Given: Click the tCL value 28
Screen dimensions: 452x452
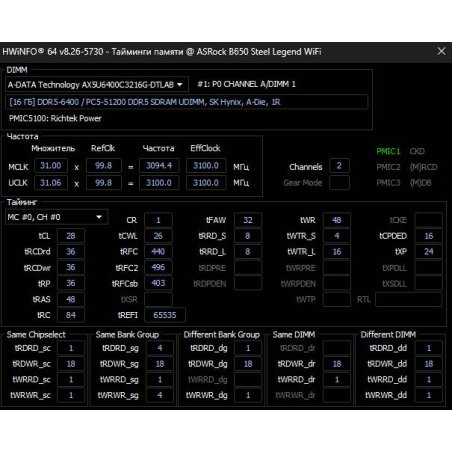Looking at the screenshot, I should pos(71,236).
